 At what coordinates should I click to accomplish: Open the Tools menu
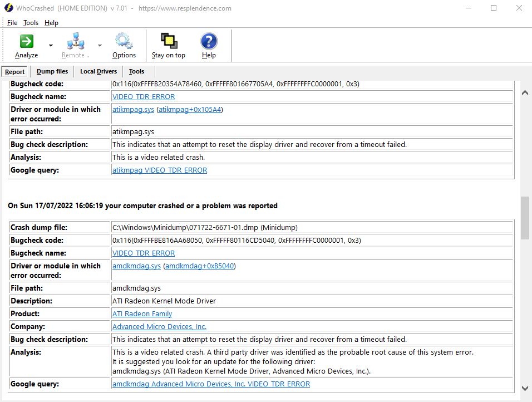coord(31,23)
